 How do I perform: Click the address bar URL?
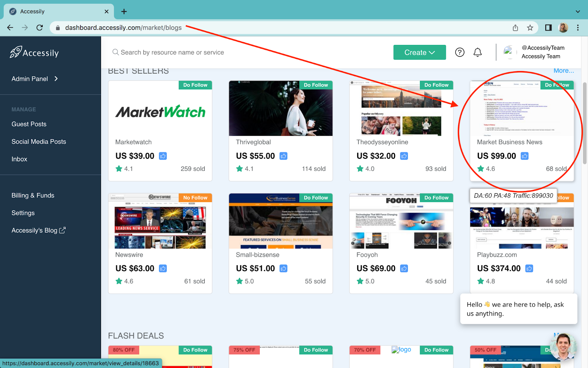tap(123, 28)
